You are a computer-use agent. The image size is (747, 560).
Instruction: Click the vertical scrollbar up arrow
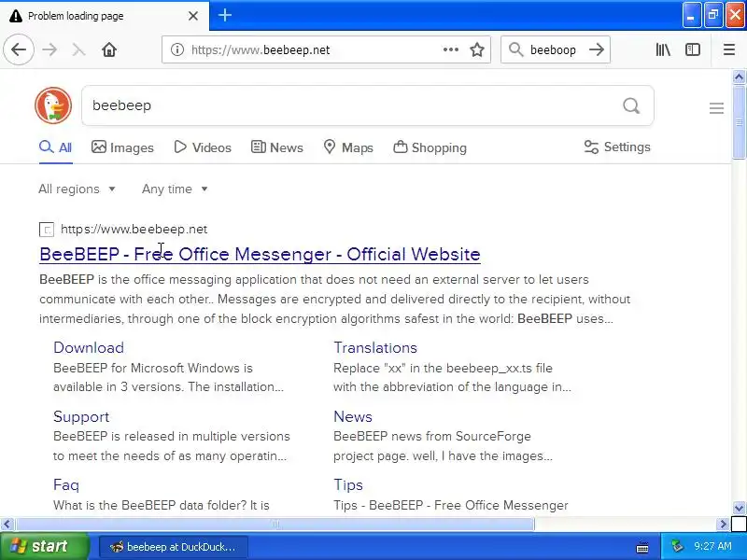click(x=739, y=77)
